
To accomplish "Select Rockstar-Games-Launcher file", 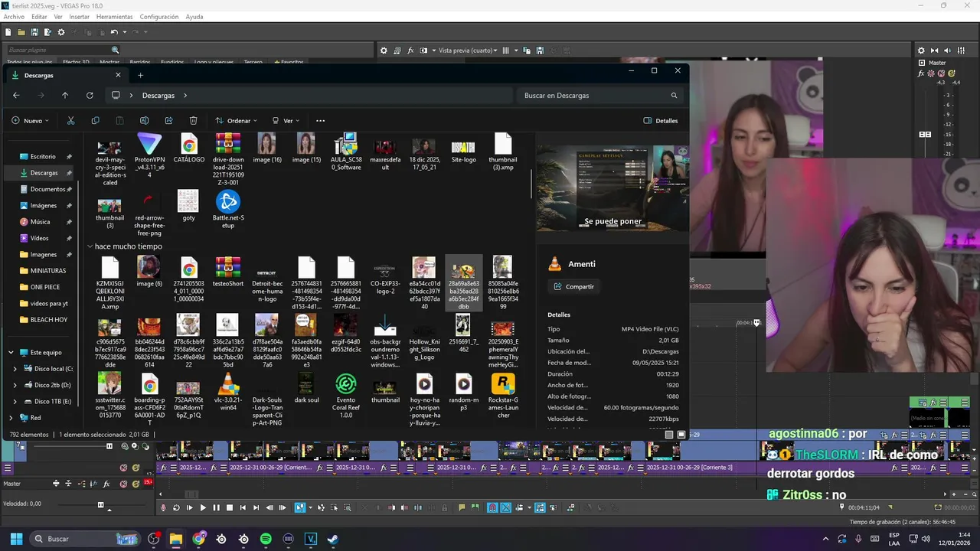I will (503, 395).
